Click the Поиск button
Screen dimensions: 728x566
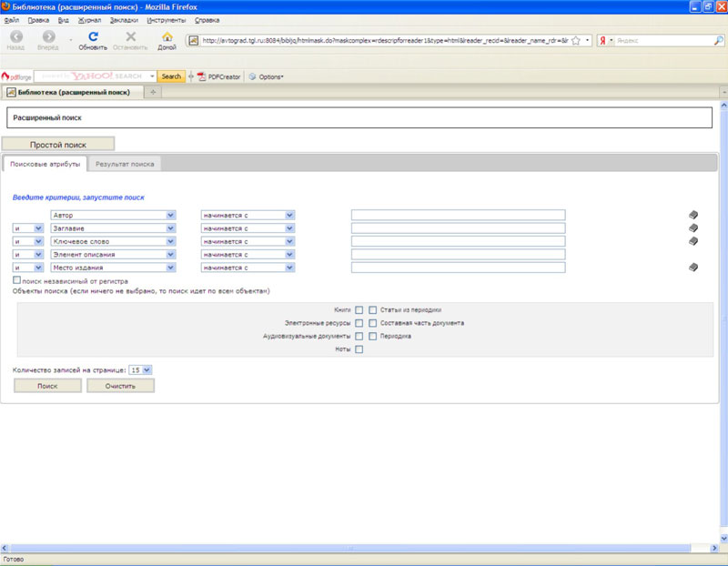click(47, 386)
